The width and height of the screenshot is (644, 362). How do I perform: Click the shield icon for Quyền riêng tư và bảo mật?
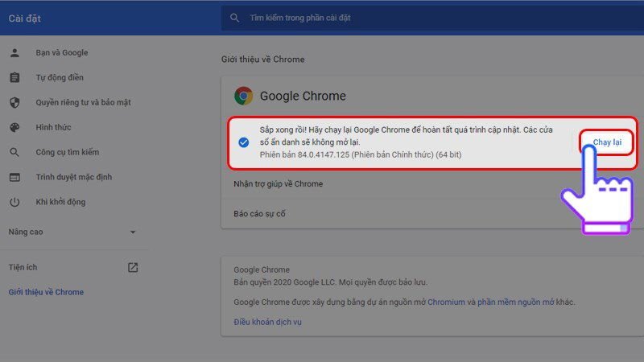[14, 102]
